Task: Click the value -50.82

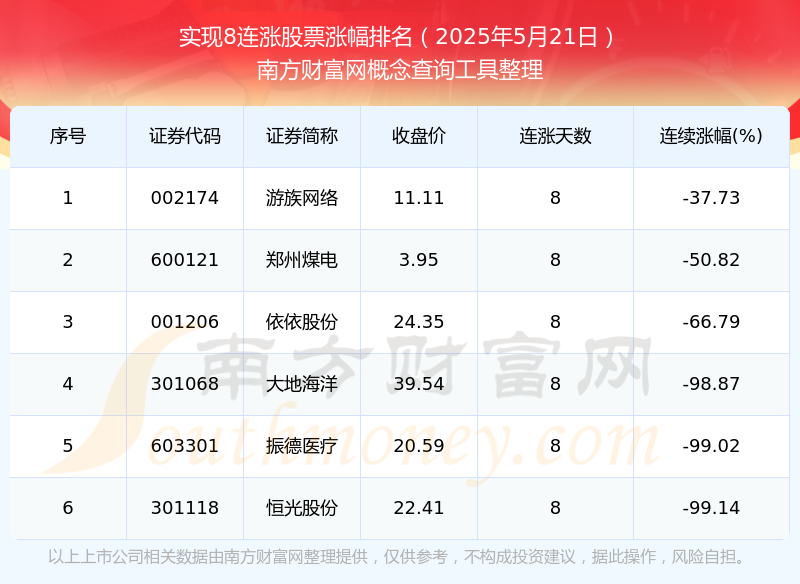Action: (711, 260)
